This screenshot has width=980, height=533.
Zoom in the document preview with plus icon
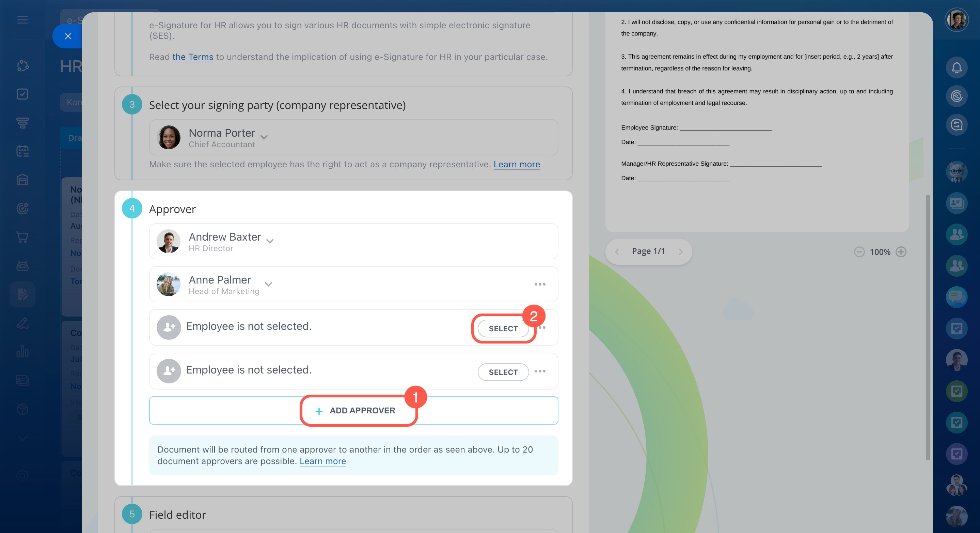[901, 252]
